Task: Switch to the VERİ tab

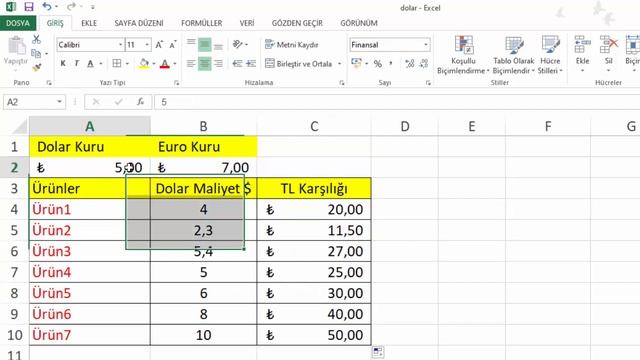Action: 247,23
